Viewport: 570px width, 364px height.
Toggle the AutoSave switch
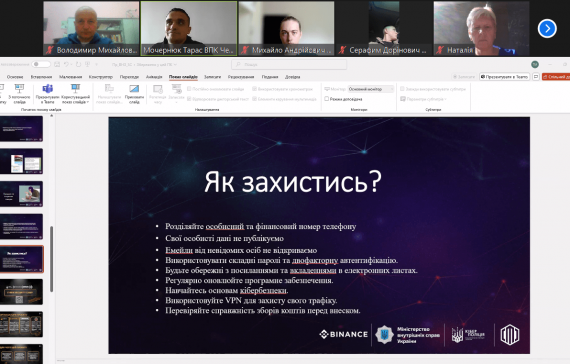(x=41, y=64)
